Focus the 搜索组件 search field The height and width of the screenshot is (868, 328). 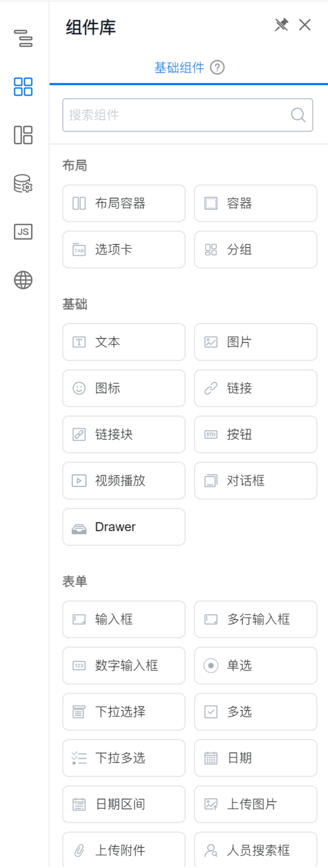tap(176, 115)
